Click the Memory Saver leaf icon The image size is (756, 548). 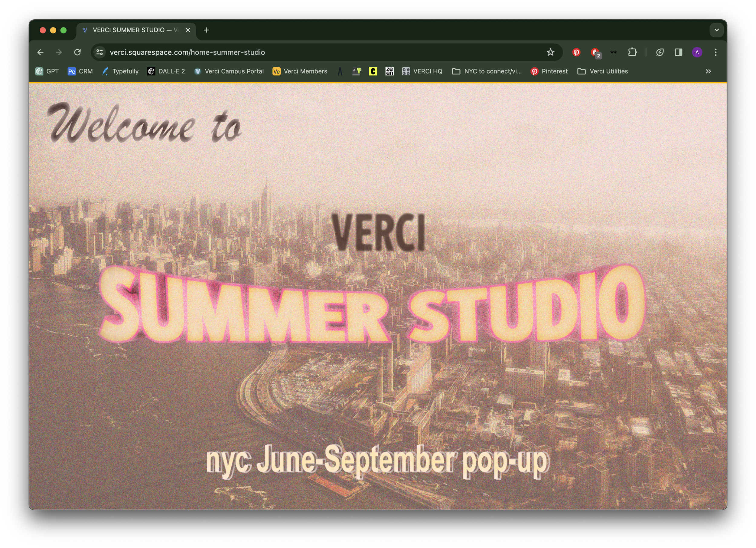tap(660, 52)
